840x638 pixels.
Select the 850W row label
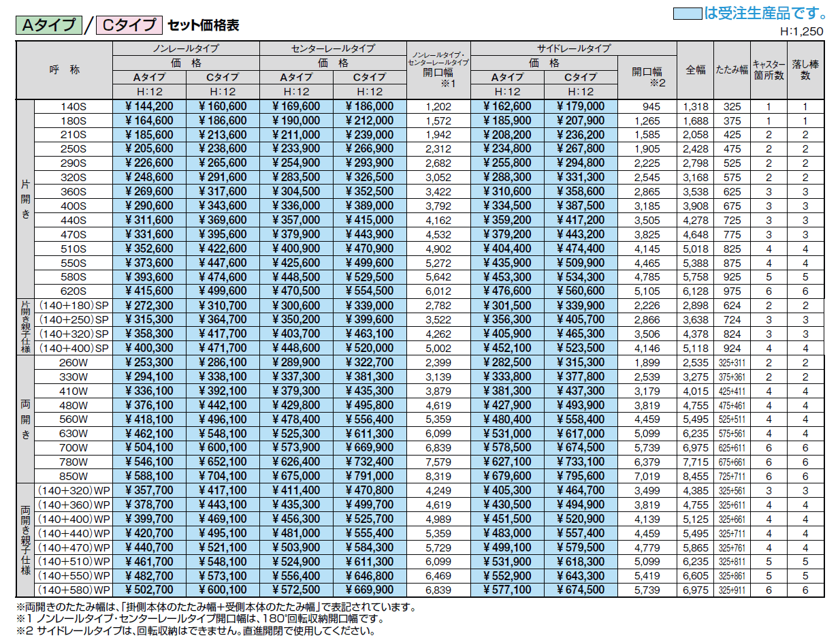[73, 476]
